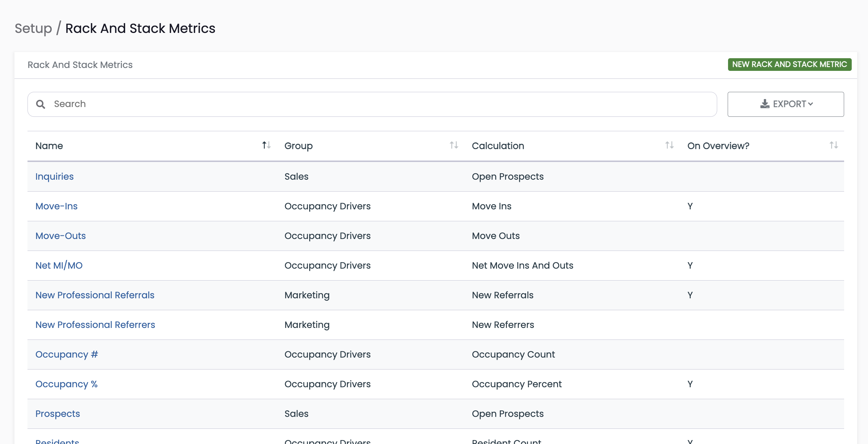Open New Professional Referrals metric
Image resolution: width=868 pixels, height=444 pixels.
click(x=95, y=295)
